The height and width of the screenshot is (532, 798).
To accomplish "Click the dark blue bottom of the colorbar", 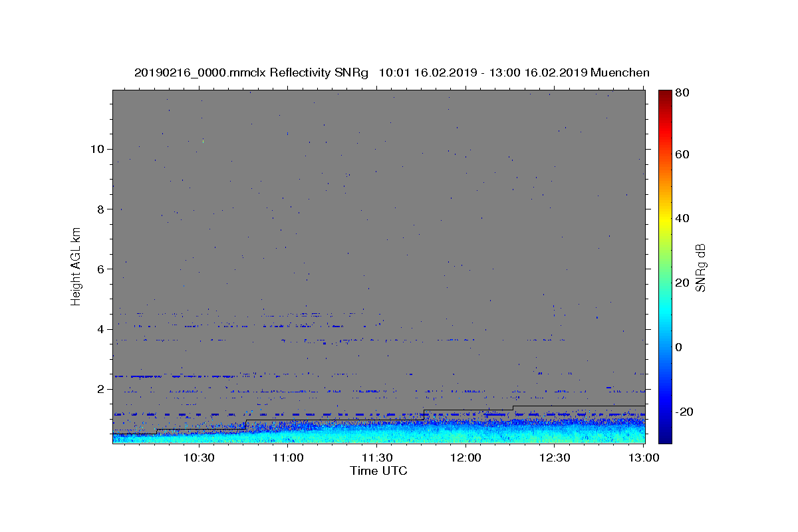I will pyautogui.click(x=665, y=438).
